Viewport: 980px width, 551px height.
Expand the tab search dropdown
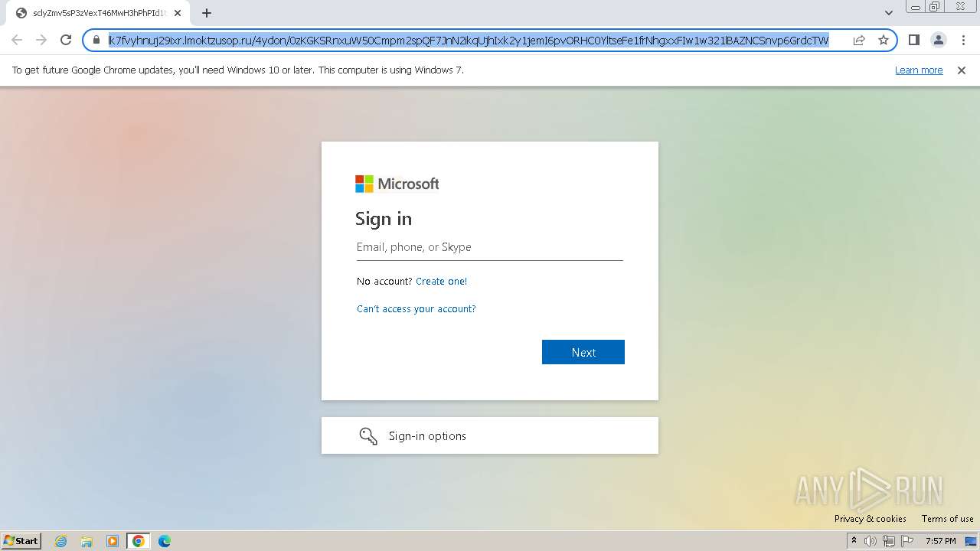tap(888, 13)
